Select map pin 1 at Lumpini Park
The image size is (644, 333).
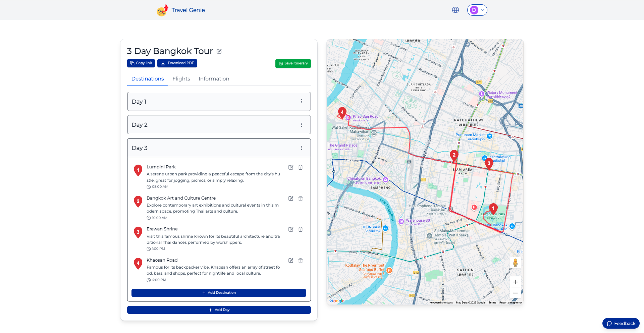pyautogui.click(x=493, y=209)
